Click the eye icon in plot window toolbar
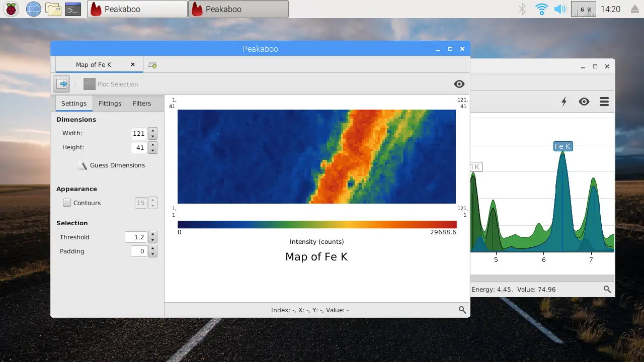The width and height of the screenshot is (644, 362). pyautogui.click(x=584, y=102)
